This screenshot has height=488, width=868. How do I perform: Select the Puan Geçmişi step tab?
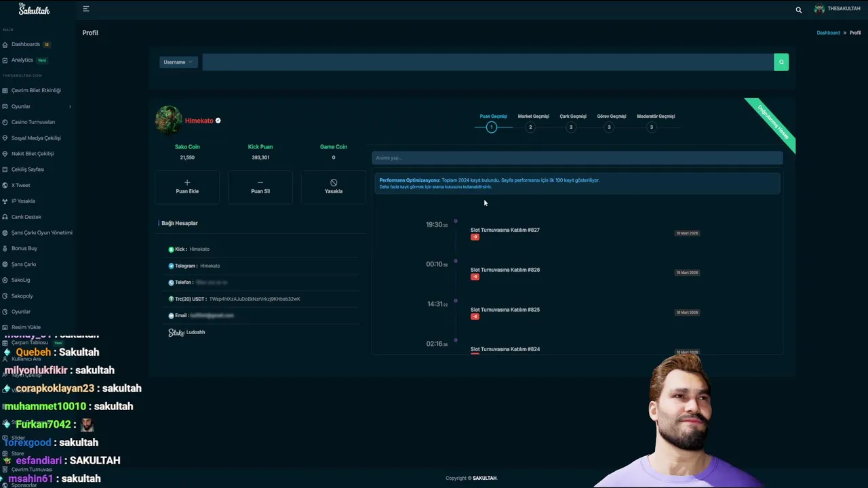(493, 122)
